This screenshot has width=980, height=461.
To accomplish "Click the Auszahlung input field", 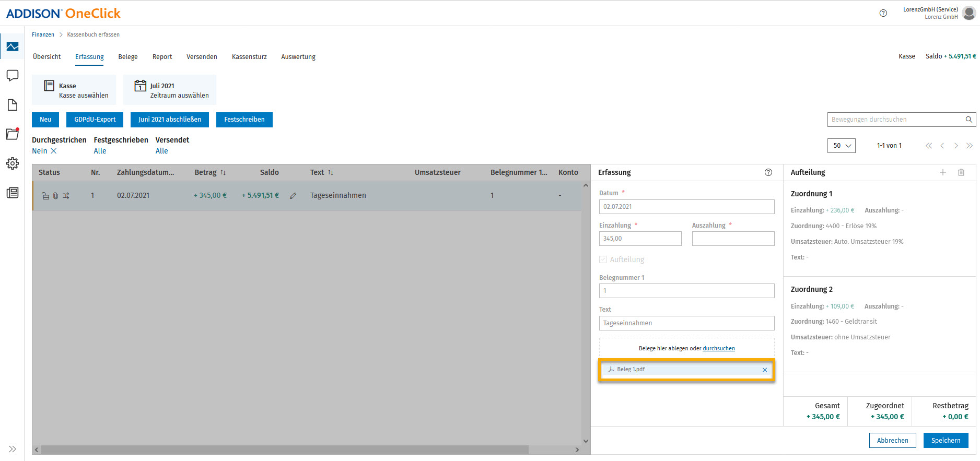I will pyautogui.click(x=733, y=239).
